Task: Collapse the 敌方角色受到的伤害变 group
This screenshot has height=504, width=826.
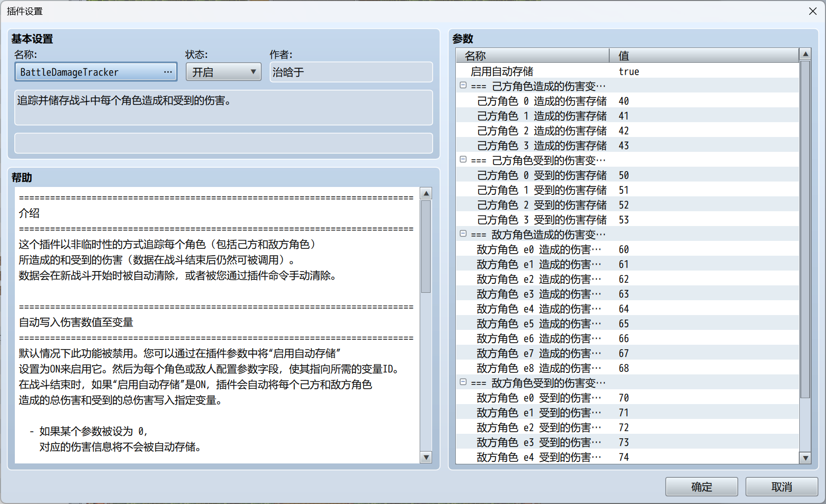Action: 463,382
